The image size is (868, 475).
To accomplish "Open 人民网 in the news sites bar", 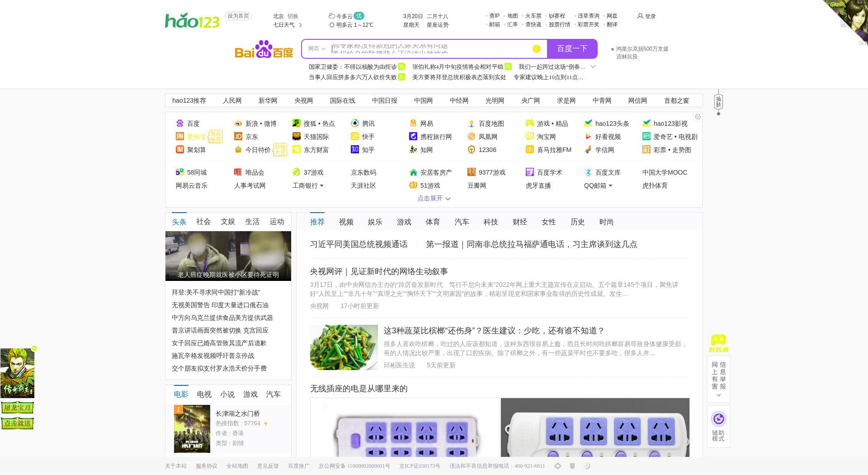I will (x=232, y=100).
